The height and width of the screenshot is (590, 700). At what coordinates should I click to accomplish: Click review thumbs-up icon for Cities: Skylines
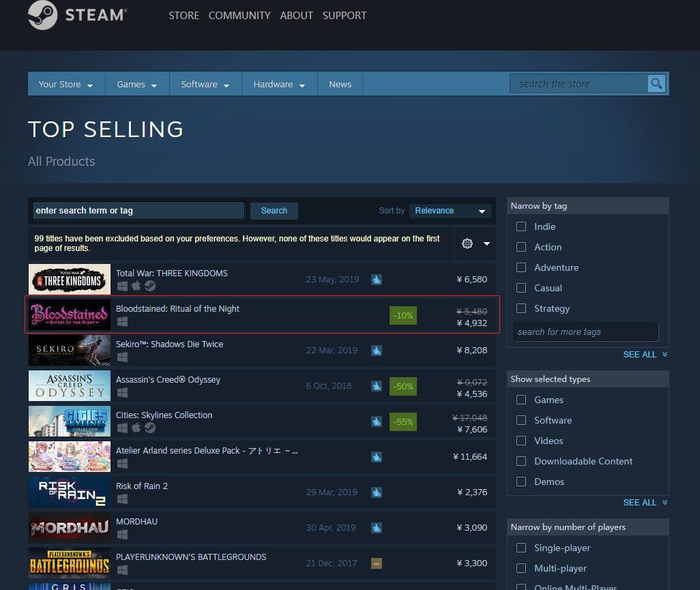pyautogui.click(x=377, y=422)
